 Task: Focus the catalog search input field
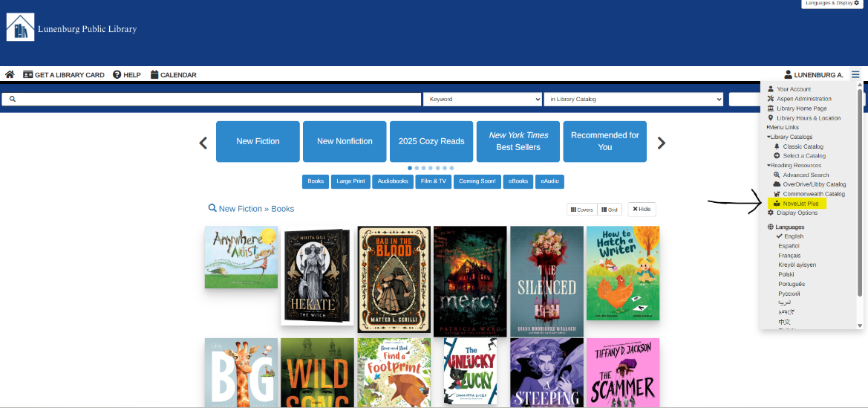click(212, 100)
